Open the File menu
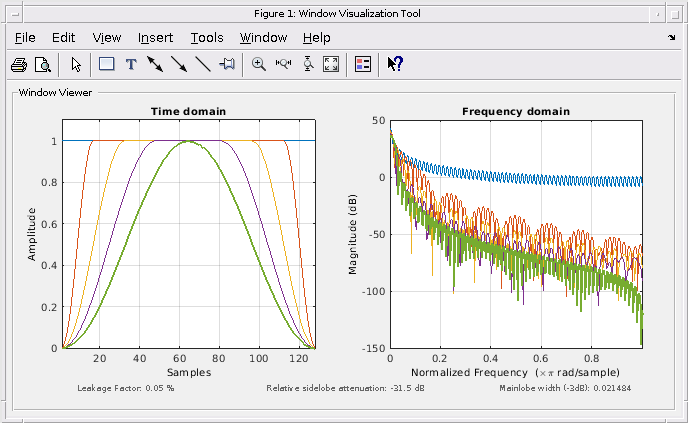Screen dimensions: 688x423 coord(25,38)
